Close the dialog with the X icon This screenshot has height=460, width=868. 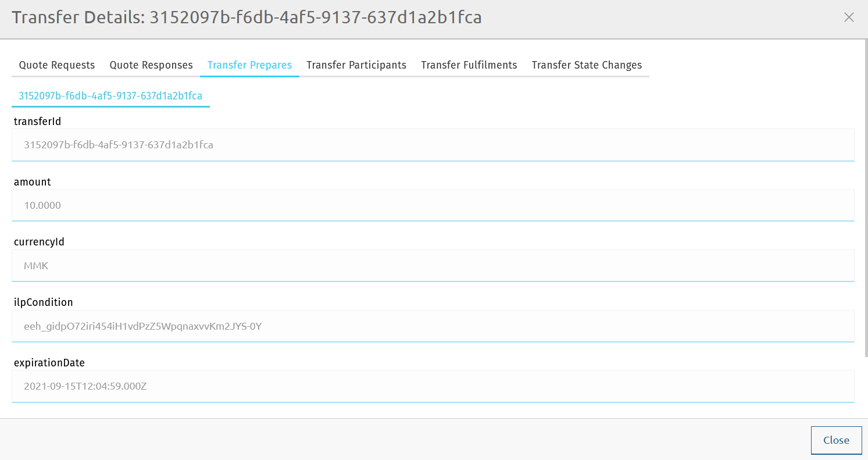point(849,17)
